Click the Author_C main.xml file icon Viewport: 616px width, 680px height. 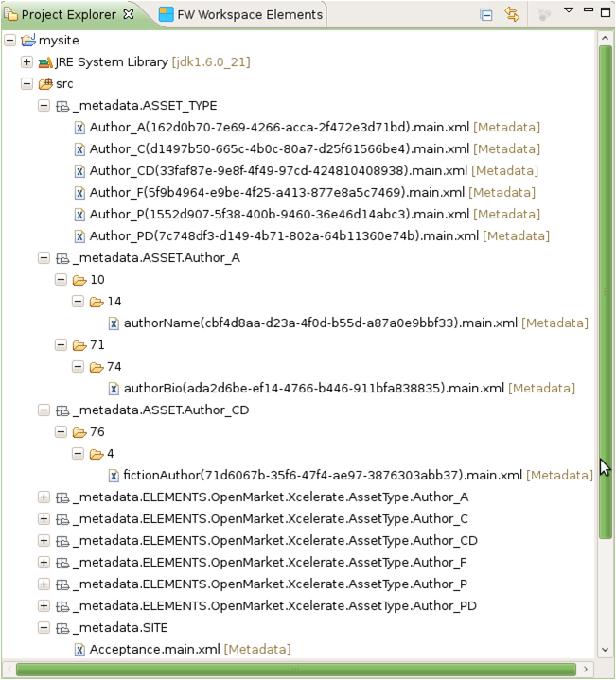click(79, 149)
